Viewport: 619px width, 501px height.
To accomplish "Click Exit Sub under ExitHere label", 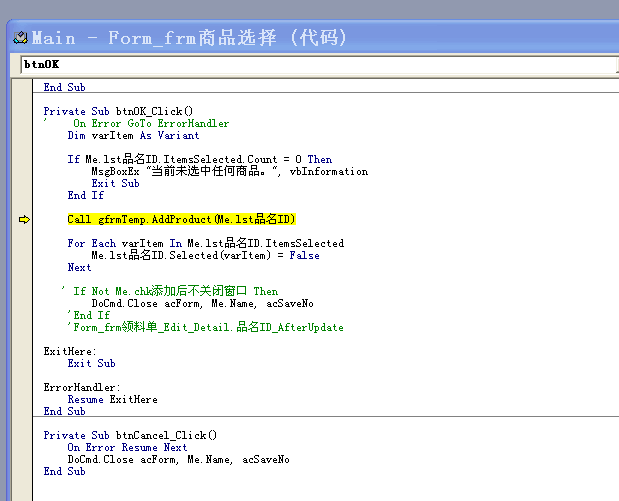I will (91, 363).
